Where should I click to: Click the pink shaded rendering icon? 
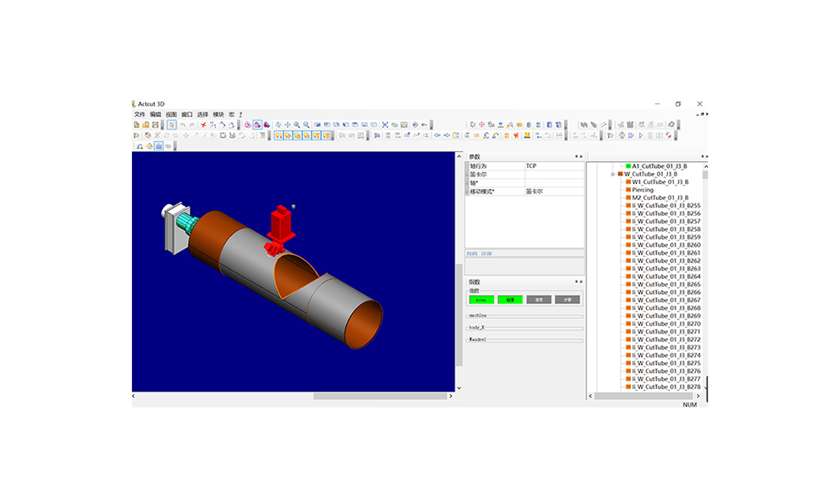click(x=247, y=125)
